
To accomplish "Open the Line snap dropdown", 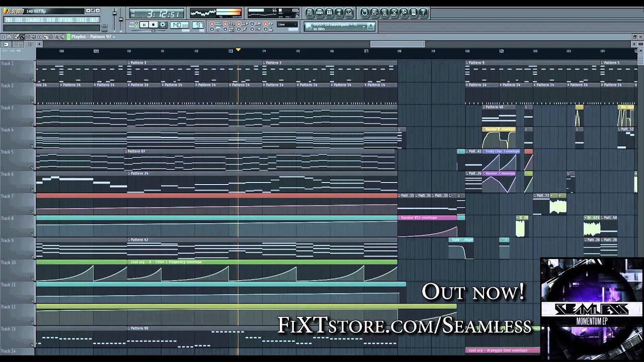I will pos(287,24).
